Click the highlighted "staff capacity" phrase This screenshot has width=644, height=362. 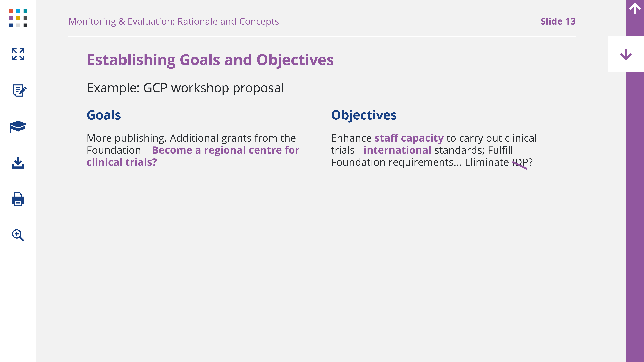coord(409,138)
